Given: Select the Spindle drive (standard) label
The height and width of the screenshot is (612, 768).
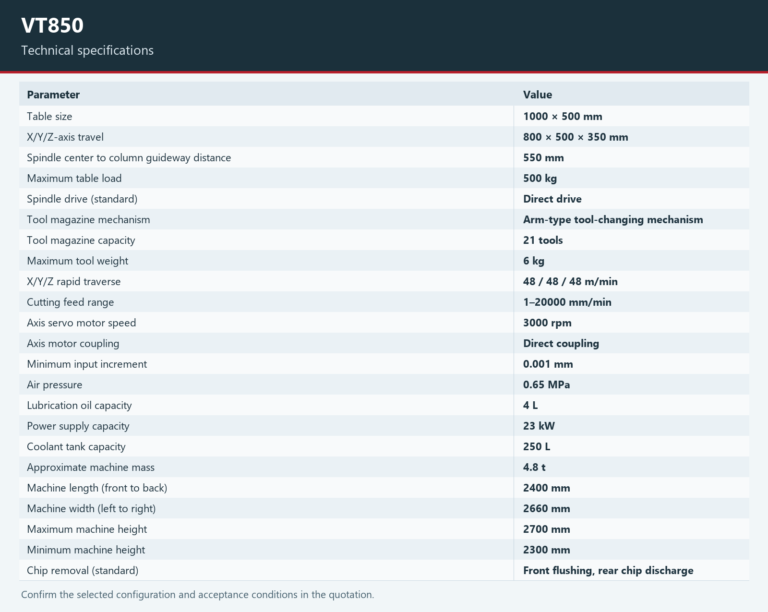Looking at the screenshot, I should pos(82,199).
